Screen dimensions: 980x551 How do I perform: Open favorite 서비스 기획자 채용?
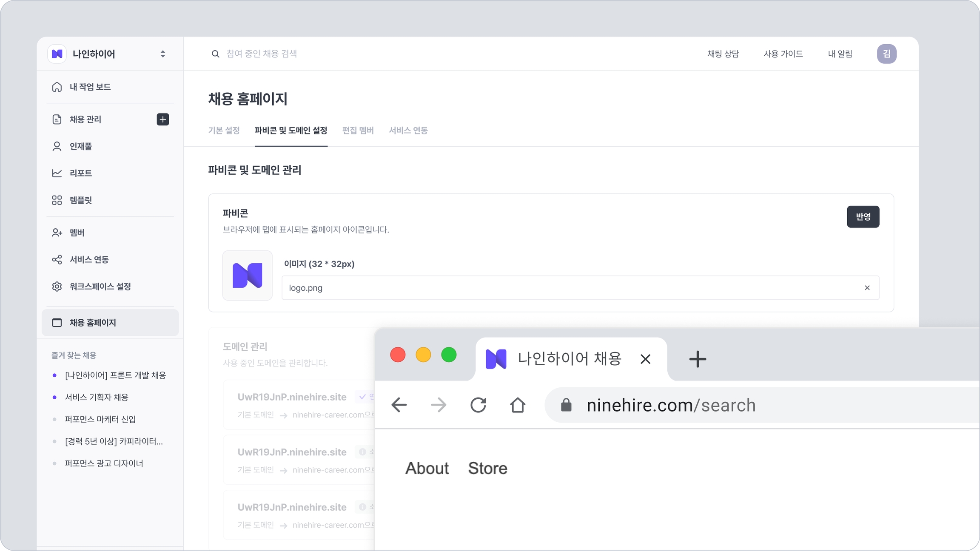[x=97, y=398]
